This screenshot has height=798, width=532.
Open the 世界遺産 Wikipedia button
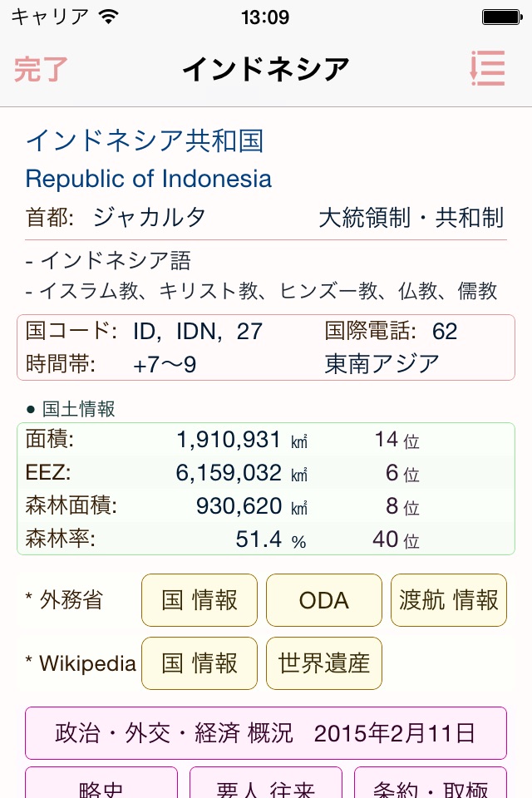pyautogui.click(x=324, y=663)
